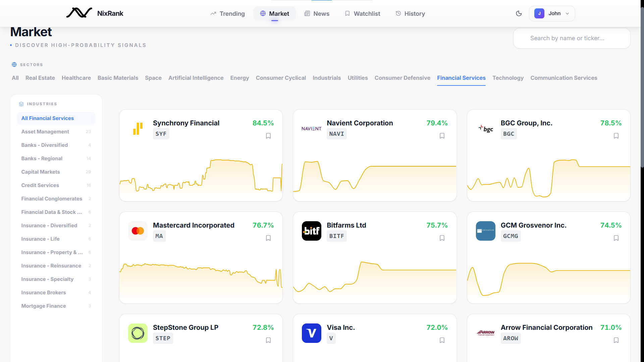Select Banks - Diversified industry
Screen dimensions: 644x362
pyautogui.click(x=56, y=145)
